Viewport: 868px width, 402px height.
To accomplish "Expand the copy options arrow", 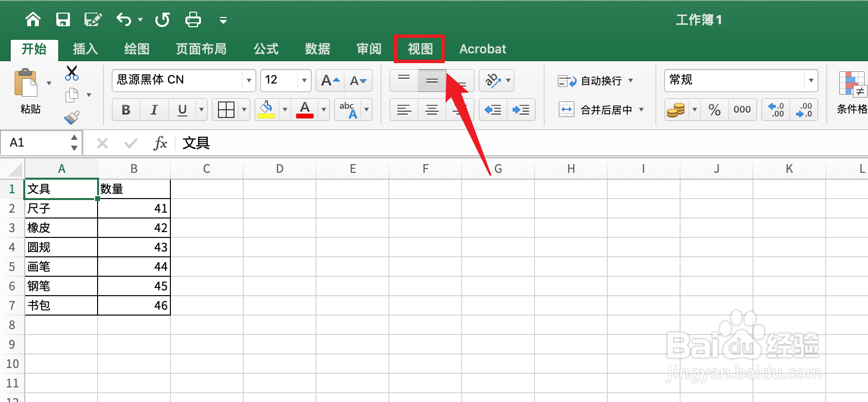I will coord(89,95).
